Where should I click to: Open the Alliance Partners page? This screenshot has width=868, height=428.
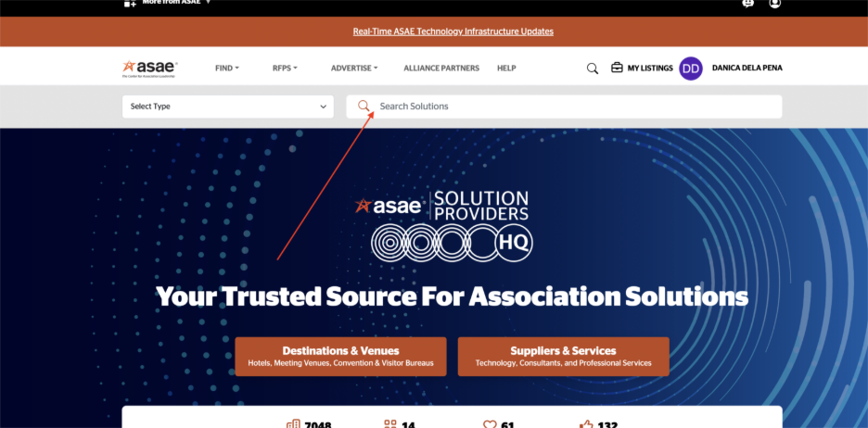(x=441, y=69)
